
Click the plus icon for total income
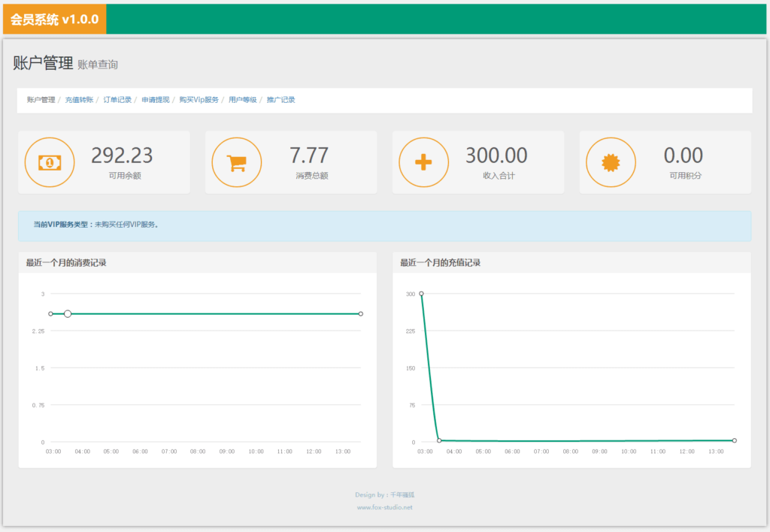(423, 162)
